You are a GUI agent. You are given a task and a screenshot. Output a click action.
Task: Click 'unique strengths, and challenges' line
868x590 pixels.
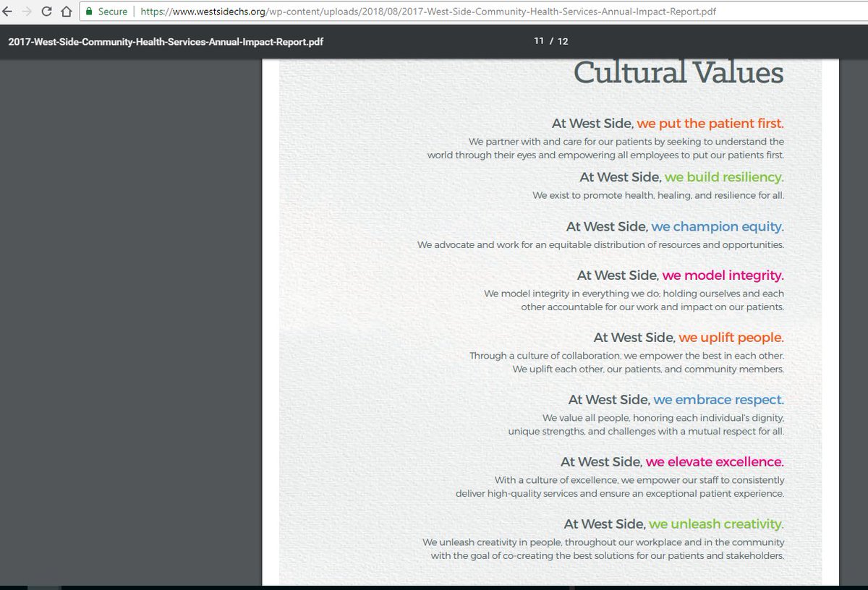tap(646, 431)
